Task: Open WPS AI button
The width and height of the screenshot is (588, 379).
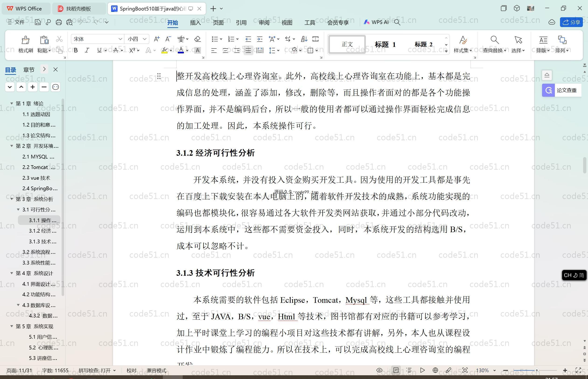Action: coord(376,22)
